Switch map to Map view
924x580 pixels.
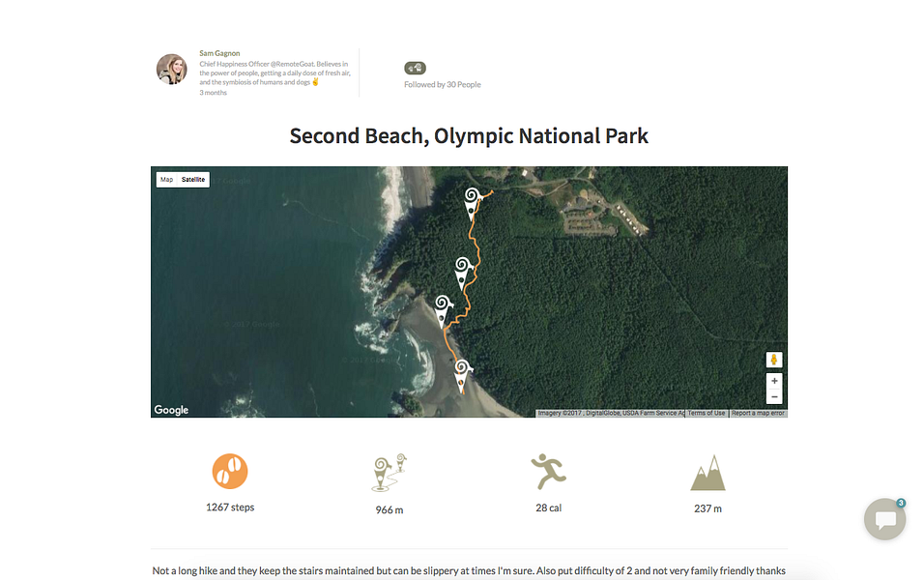click(167, 180)
